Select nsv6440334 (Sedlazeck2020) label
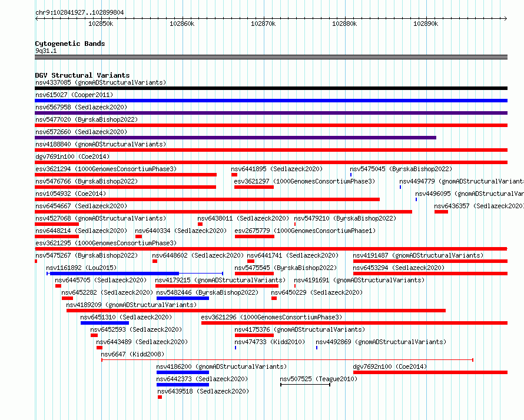The width and height of the screenshot is (524, 420). click(x=181, y=231)
